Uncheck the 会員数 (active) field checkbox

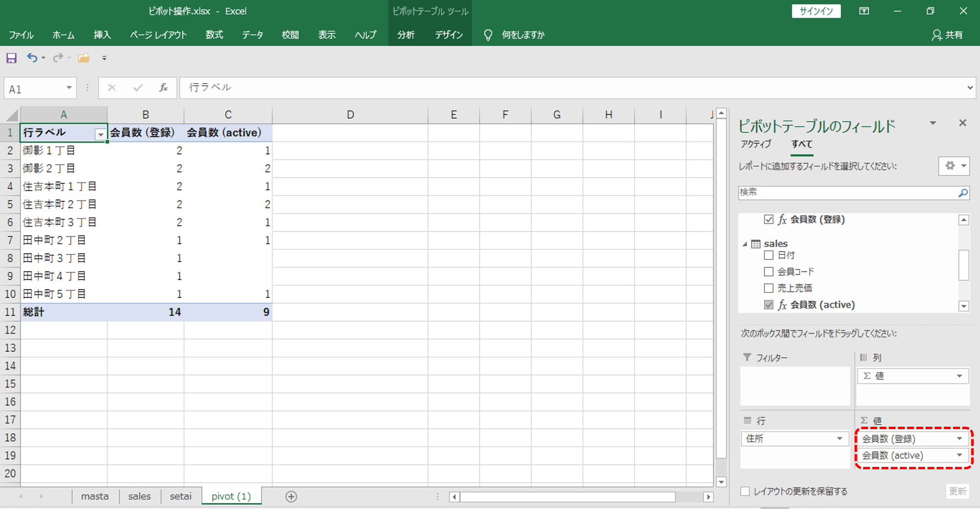[x=769, y=305]
